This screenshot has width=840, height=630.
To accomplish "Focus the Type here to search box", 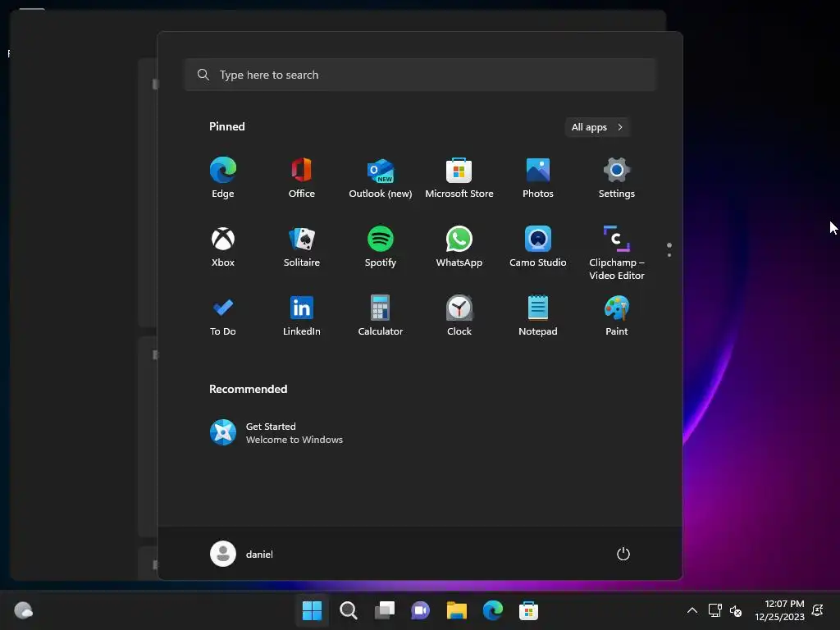I will [421, 75].
